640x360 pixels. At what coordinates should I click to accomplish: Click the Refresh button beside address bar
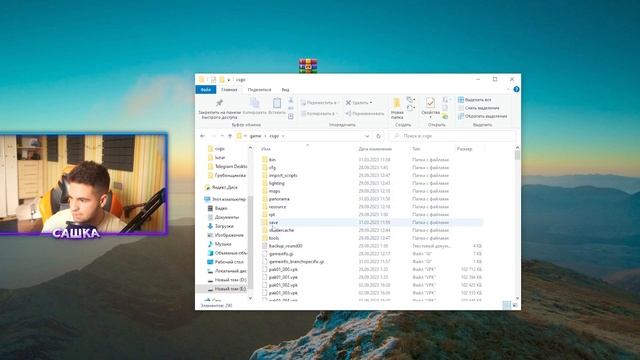point(378,136)
